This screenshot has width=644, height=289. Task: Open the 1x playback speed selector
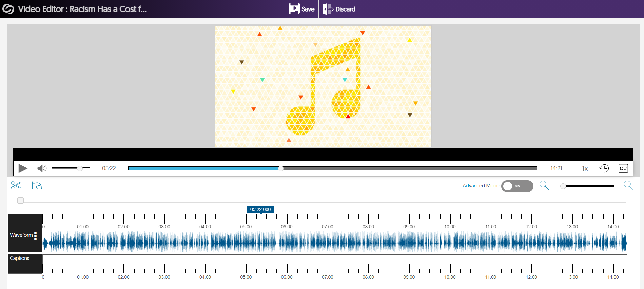[x=585, y=169]
